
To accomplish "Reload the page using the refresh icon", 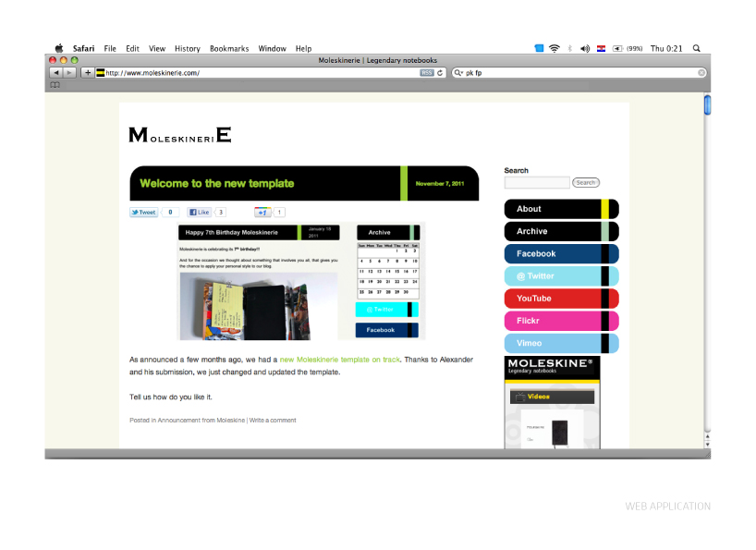I will (441, 72).
